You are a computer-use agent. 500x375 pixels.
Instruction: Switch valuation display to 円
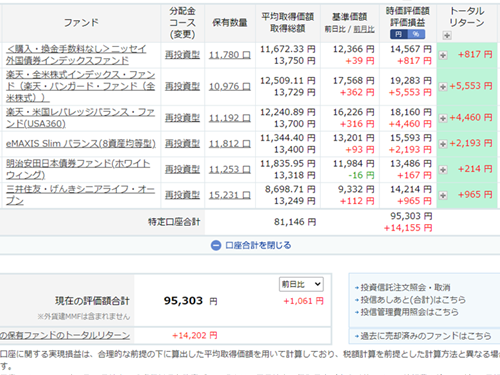398,34
